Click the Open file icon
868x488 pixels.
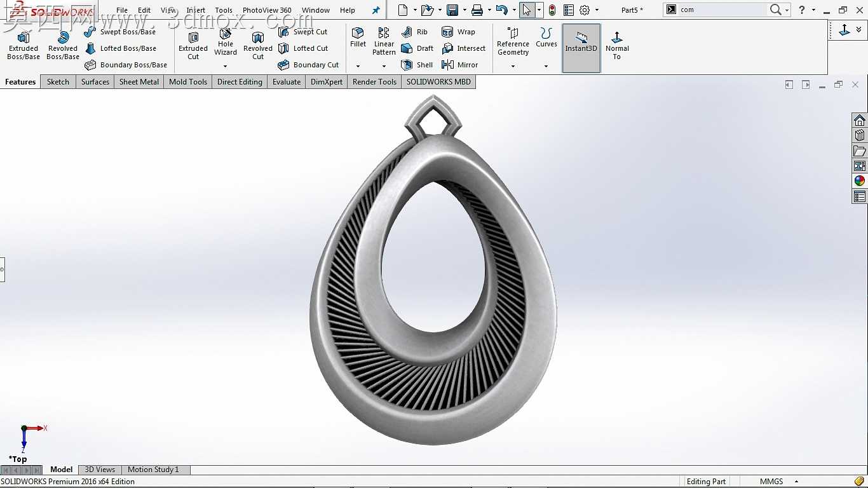pyautogui.click(x=427, y=10)
